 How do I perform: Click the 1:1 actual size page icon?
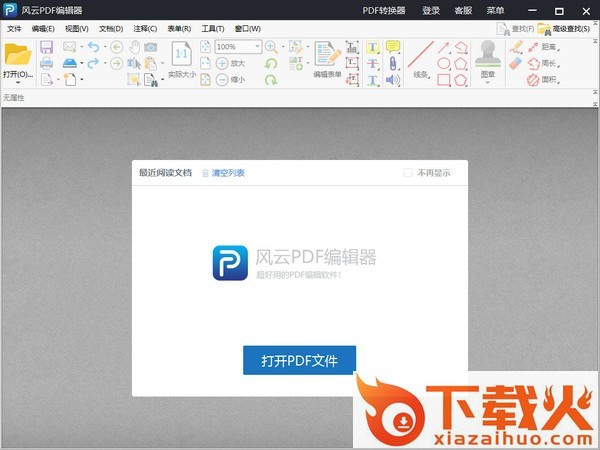(x=182, y=54)
